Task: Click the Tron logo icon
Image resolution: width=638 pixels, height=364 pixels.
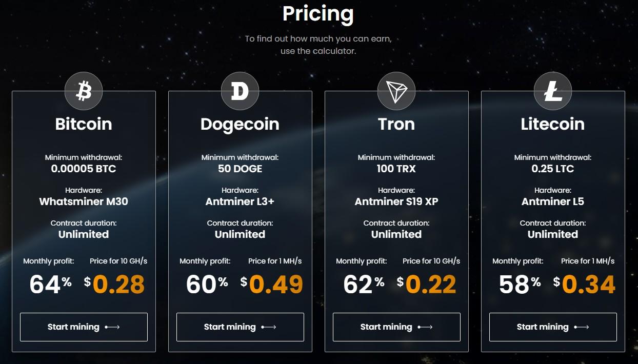Action: tap(396, 91)
